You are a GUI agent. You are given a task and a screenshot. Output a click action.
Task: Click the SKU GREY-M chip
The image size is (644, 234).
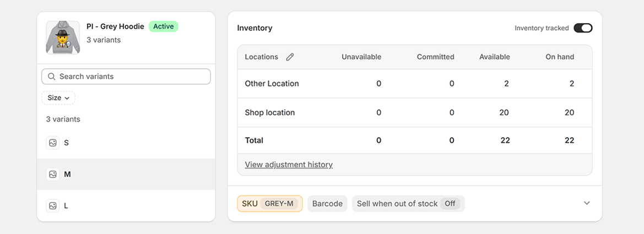pos(270,204)
